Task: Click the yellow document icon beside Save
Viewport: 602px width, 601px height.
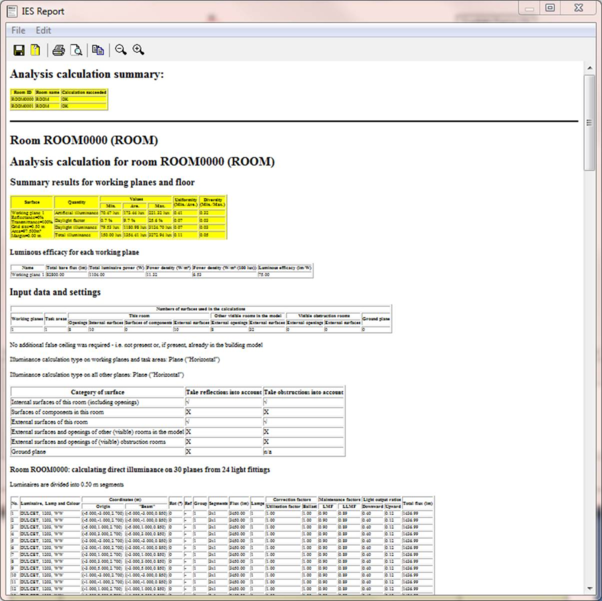Action: coord(35,50)
